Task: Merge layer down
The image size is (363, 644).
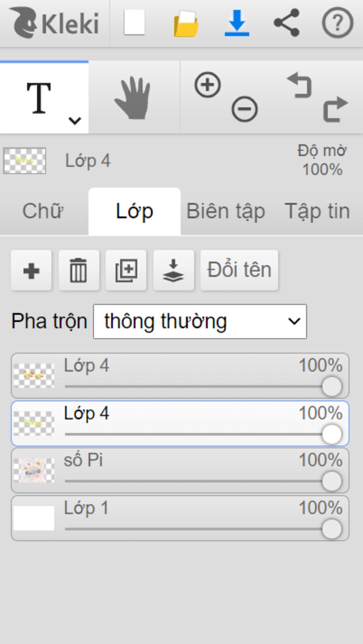Action: point(174,270)
